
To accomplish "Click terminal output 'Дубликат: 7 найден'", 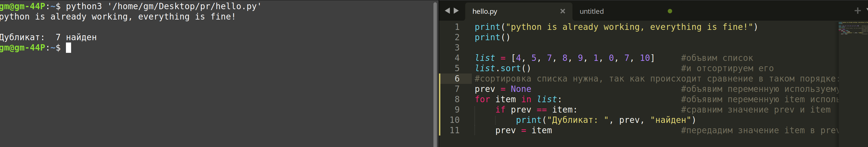I will pos(48,37).
